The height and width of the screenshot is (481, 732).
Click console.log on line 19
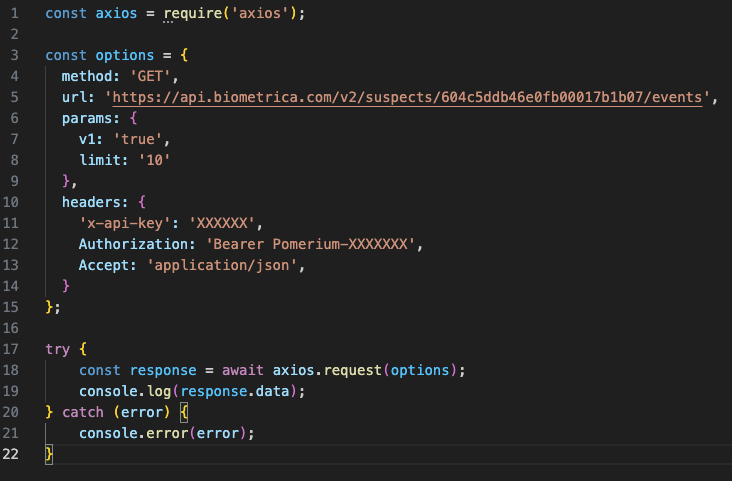(125, 391)
